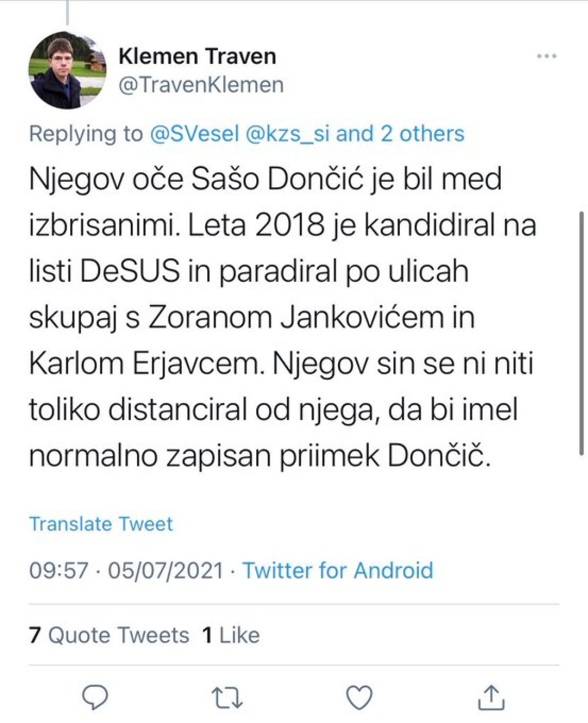Expand the "and 2 others" recipients
Image resolution: width=588 pixels, height=723 pixels.
(x=400, y=134)
